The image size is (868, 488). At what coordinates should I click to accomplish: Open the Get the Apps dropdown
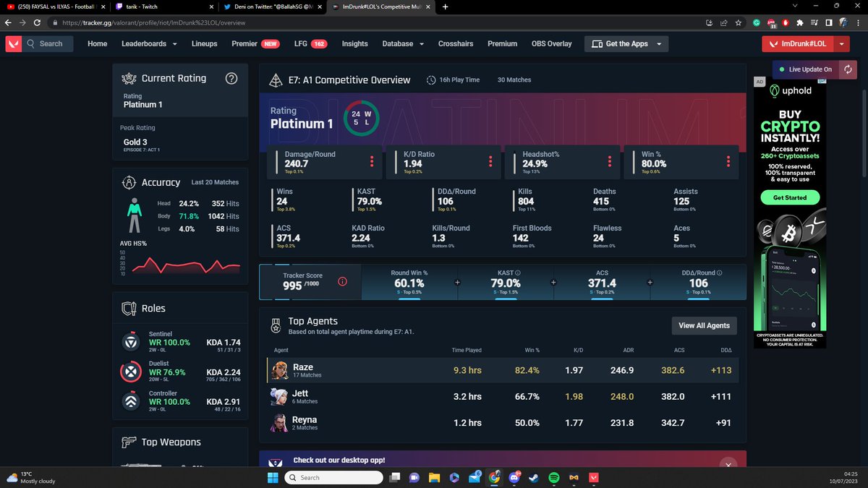tap(626, 43)
